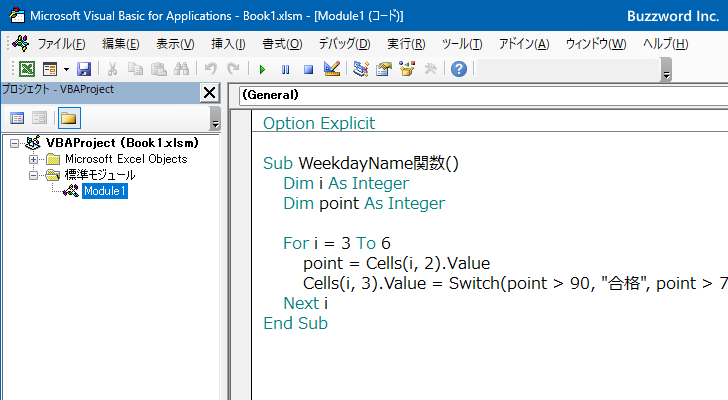Image resolution: width=728 pixels, height=400 pixels.
Task: Select the Microsoft Excel Objects folder label
Action: [126, 159]
